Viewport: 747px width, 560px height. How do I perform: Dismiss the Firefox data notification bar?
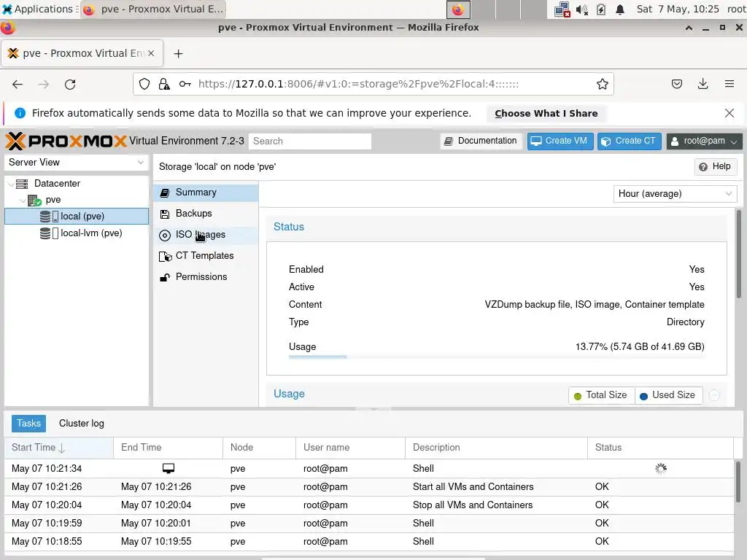click(x=729, y=113)
